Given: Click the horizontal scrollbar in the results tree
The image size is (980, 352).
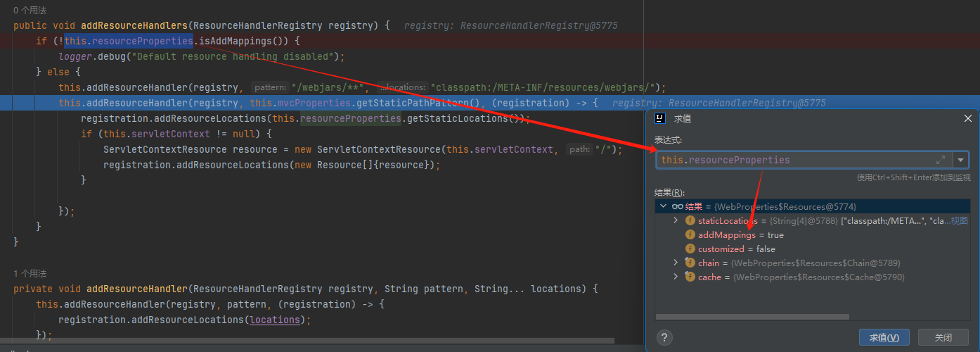Looking at the screenshot, I should (x=752, y=317).
